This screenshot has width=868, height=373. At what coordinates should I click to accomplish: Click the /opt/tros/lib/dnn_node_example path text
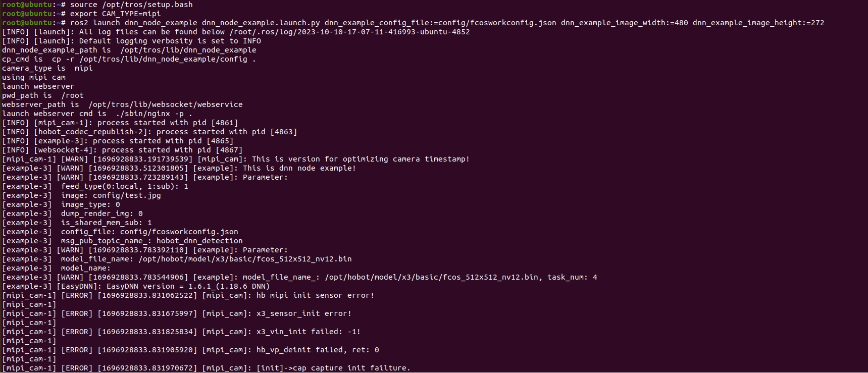(188, 50)
